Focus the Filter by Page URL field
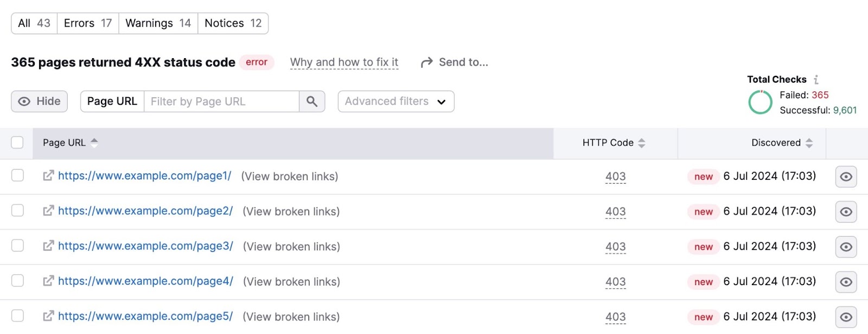868x334 pixels. click(221, 102)
